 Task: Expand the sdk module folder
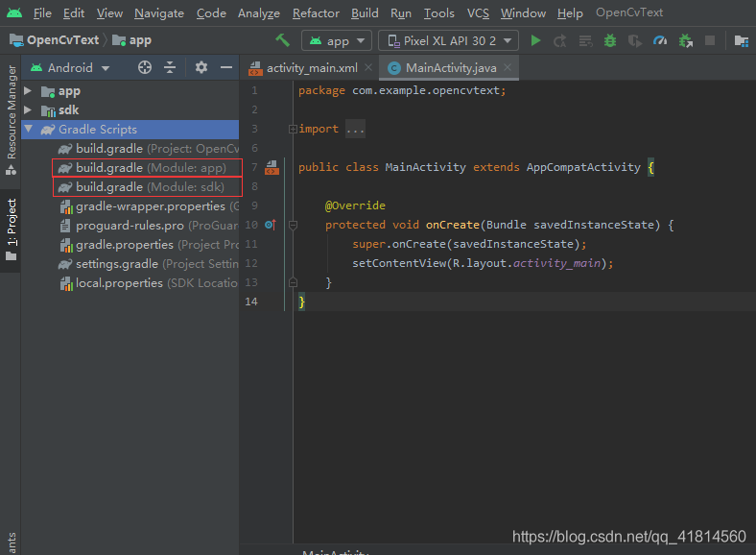[x=29, y=110]
